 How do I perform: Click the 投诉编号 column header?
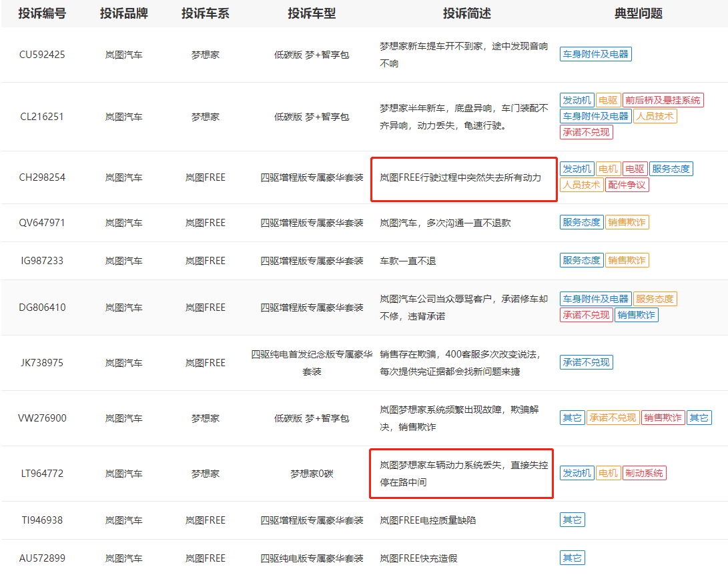[x=42, y=13]
